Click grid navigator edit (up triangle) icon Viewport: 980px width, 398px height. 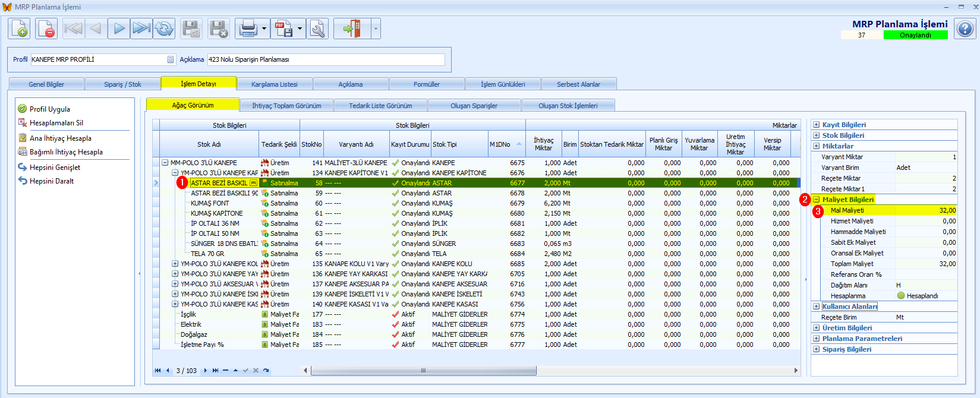click(235, 370)
